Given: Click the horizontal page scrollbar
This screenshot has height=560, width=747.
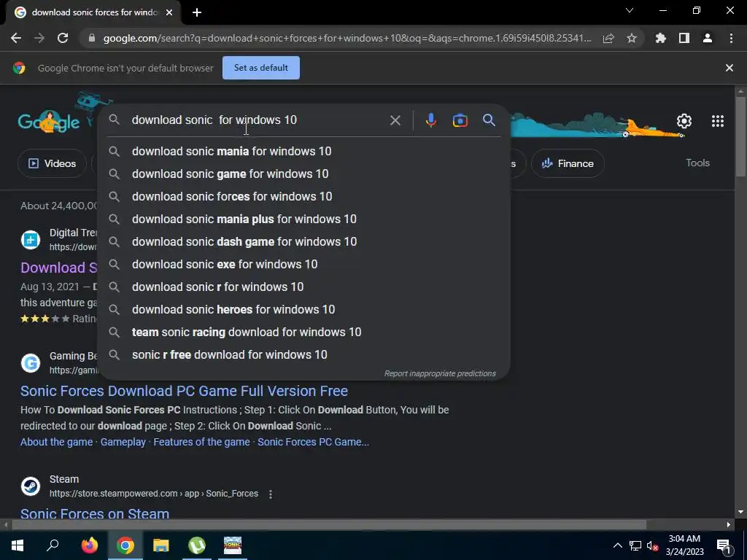Looking at the screenshot, I should click(329, 524).
